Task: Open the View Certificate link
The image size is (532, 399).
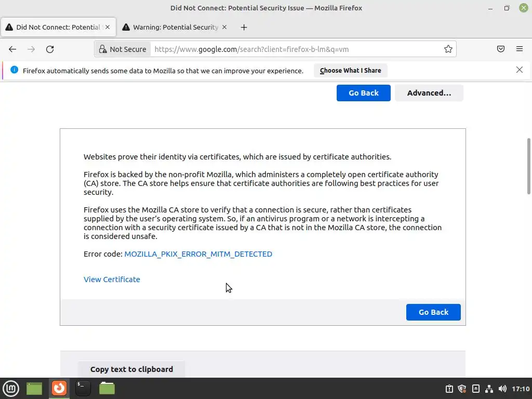Action: pos(112,279)
